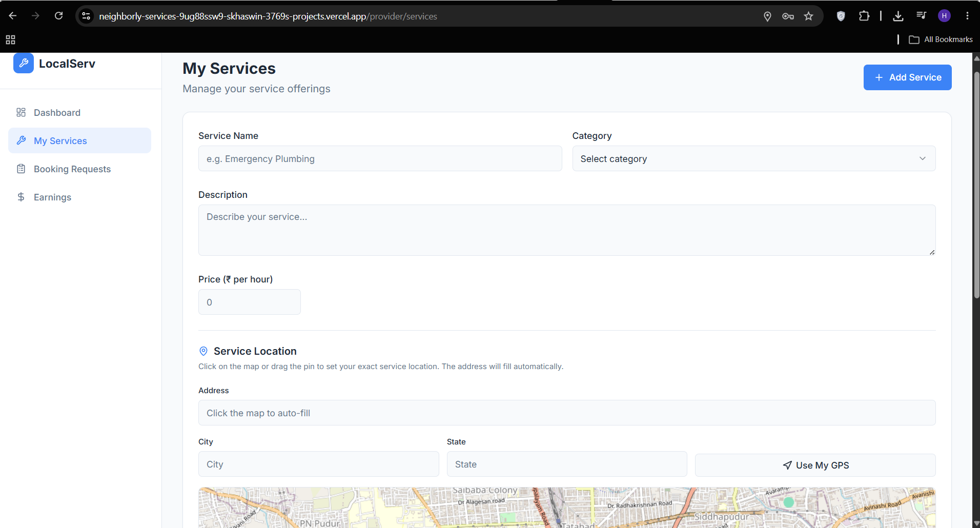Click the scrollbar down arrow
This screenshot has height=528, width=980.
pos(976,523)
